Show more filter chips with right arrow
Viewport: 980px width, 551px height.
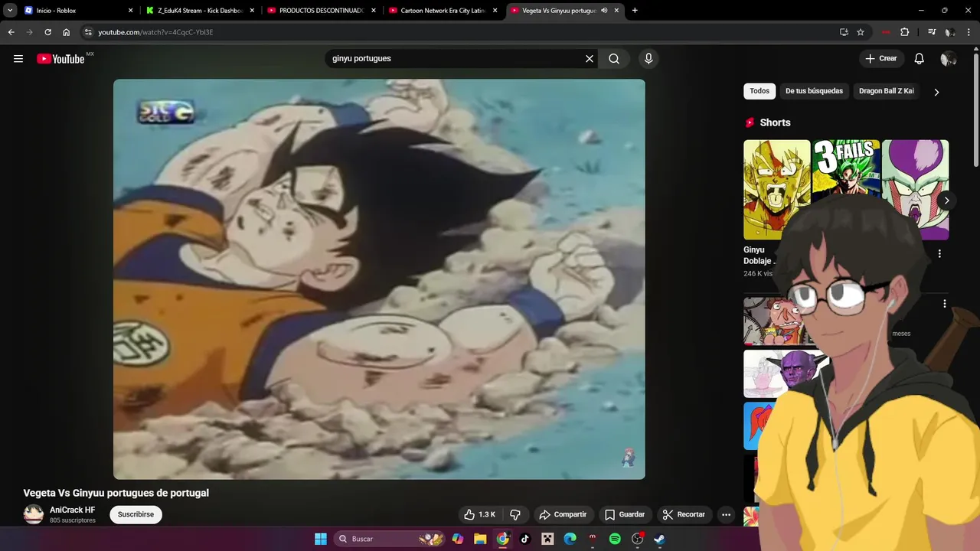pyautogui.click(x=936, y=92)
